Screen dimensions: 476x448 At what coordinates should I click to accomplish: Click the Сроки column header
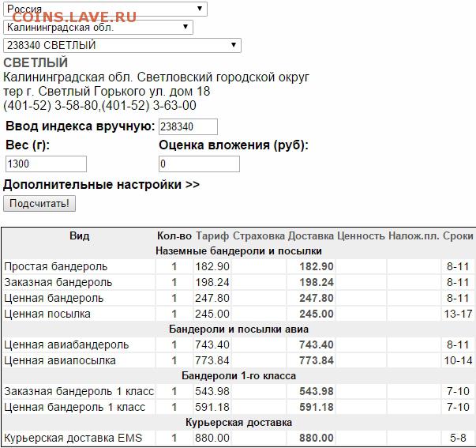pos(458,235)
